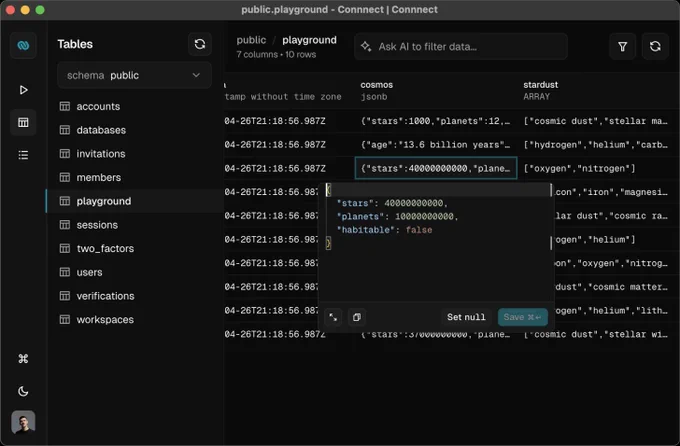Refresh the playground data with top-right icon

pyautogui.click(x=655, y=46)
